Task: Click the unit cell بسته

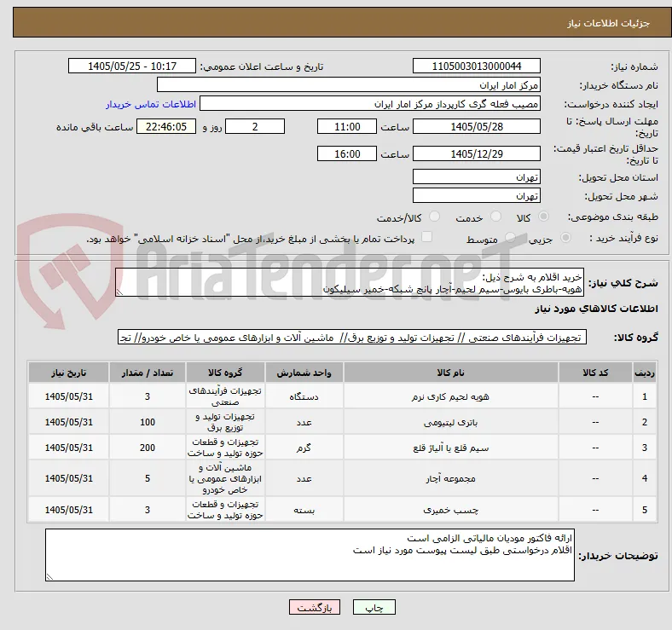Action: click(304, 510)
